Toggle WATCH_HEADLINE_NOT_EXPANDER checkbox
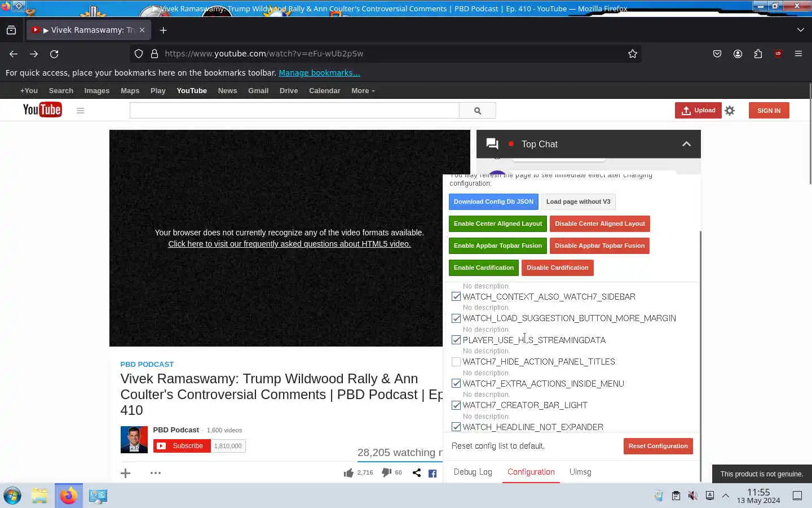Viewport: 812px width, 508px height. (x=456, y=427)
